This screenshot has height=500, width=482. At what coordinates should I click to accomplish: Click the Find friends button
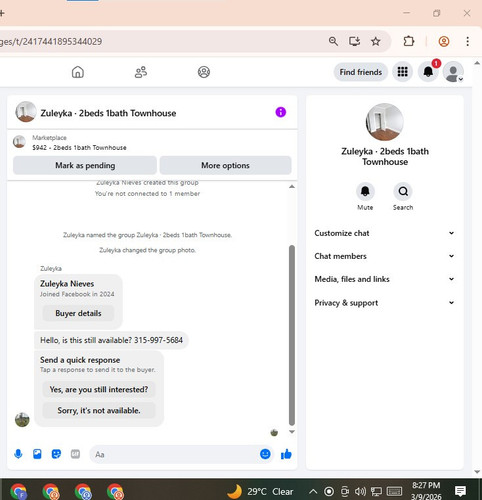click(361, 72)
